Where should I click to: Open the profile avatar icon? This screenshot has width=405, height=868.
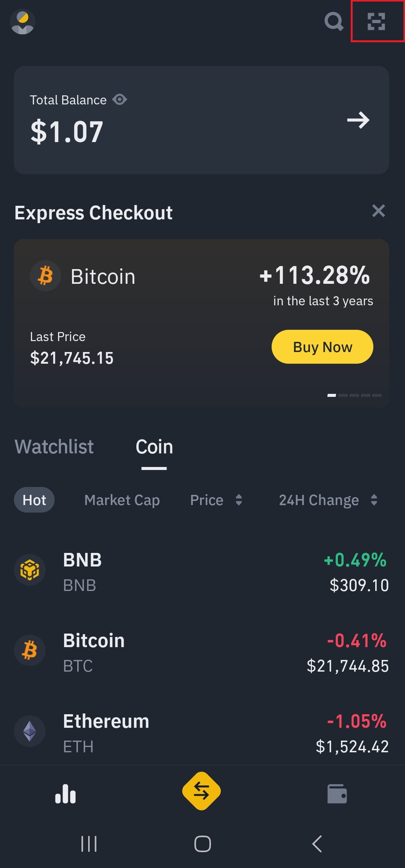coord(23,22)
